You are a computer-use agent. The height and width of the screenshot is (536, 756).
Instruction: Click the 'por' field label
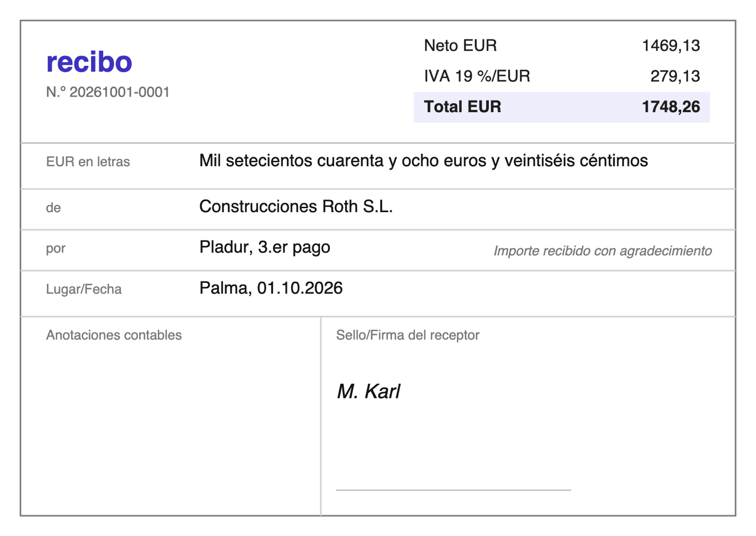tap(56, 248)
